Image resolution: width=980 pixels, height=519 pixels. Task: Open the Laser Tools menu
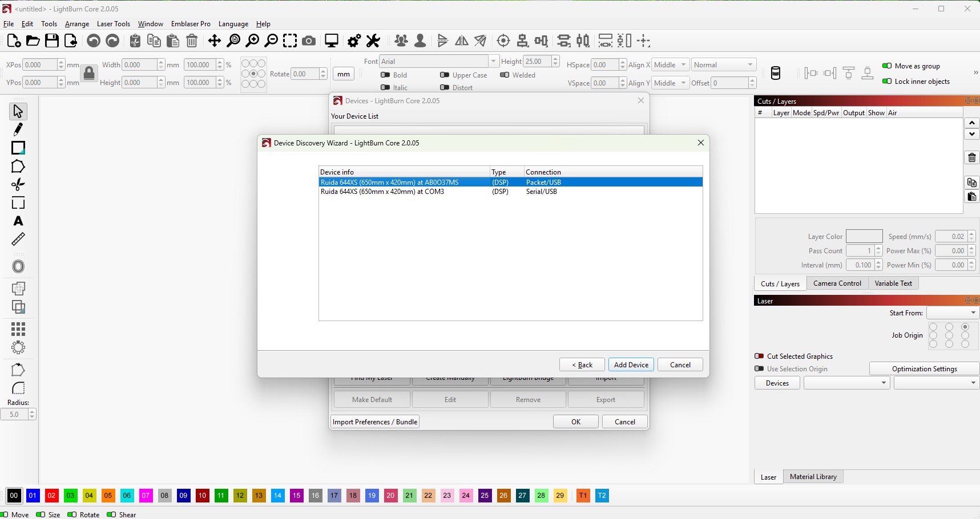[x=114, y=24]
